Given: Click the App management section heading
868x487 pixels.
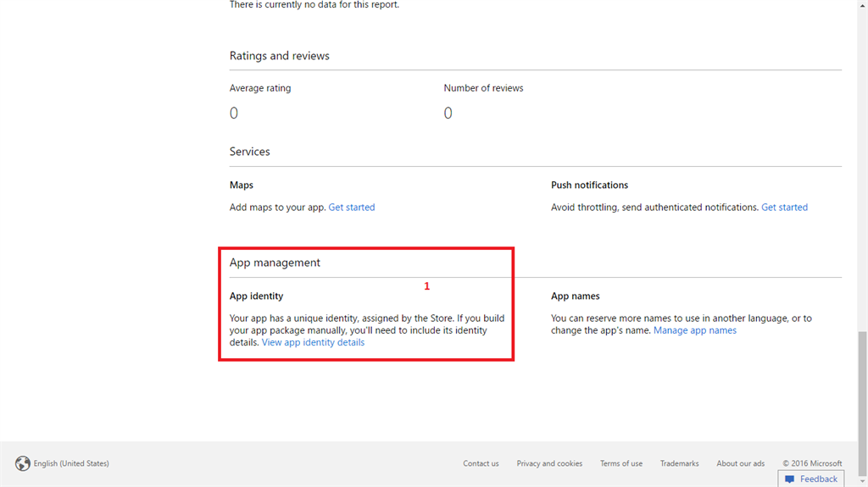Looking at the screenshot, I should [275, 263].
